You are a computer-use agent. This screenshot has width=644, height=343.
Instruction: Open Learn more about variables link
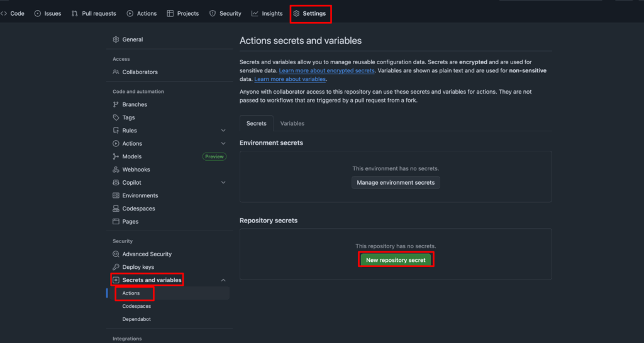pyautogui.click(x=290, y=80)
